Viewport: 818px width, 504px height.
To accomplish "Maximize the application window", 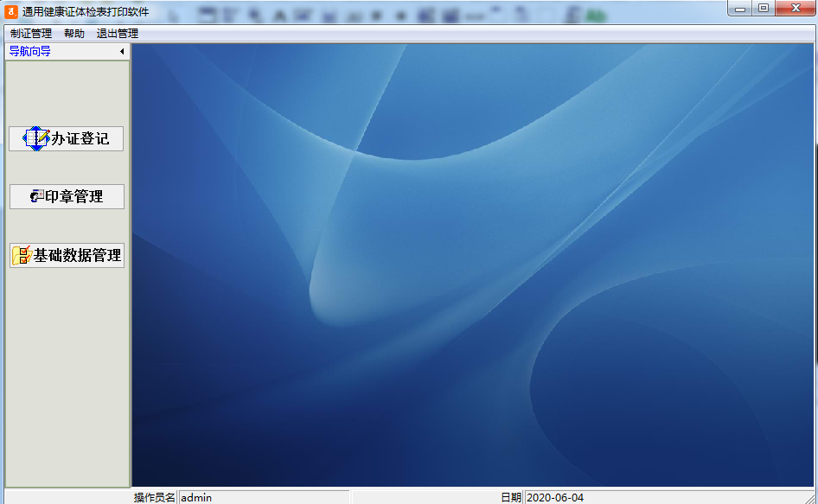I will 764,9.
